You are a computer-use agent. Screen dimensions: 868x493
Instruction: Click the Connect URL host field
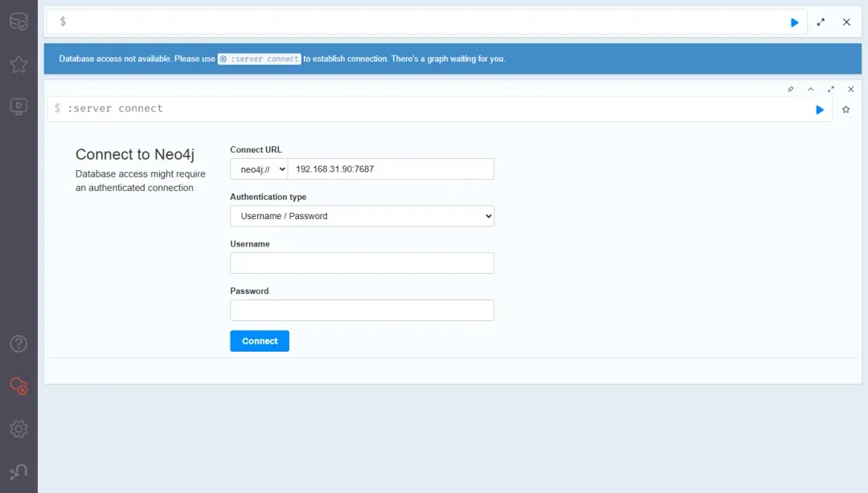(x=391, y=169)
